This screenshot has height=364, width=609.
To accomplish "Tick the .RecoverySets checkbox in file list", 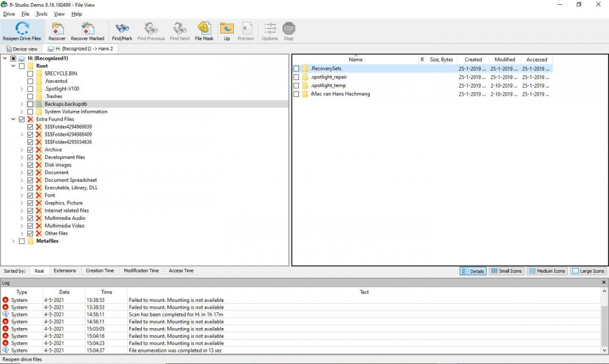I will tap(297, 69).
